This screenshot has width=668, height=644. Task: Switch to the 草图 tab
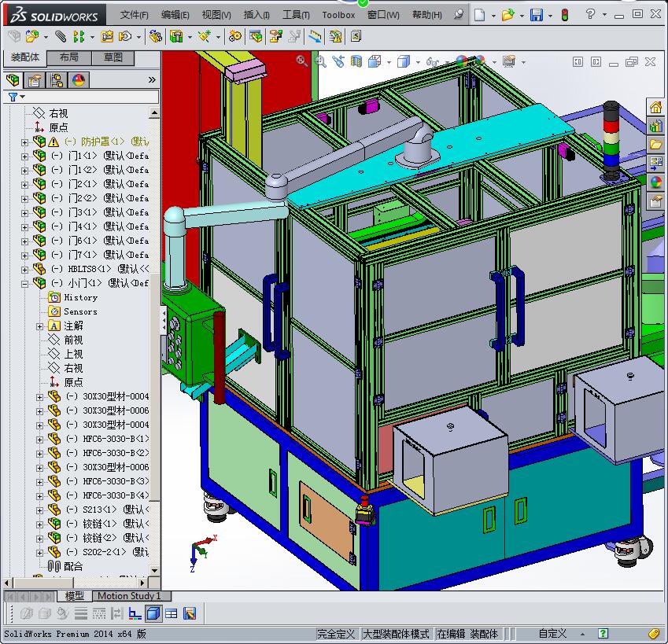coord(113,57)
